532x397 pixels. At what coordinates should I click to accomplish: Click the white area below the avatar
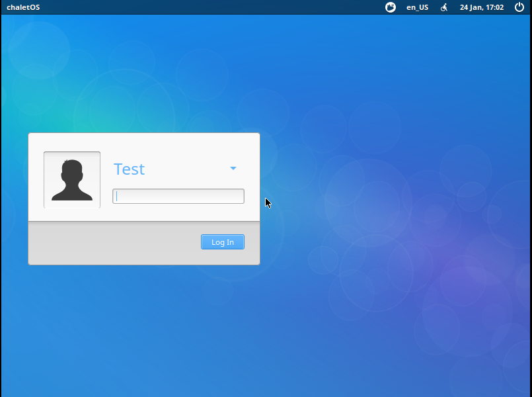[x=72, y=214]
